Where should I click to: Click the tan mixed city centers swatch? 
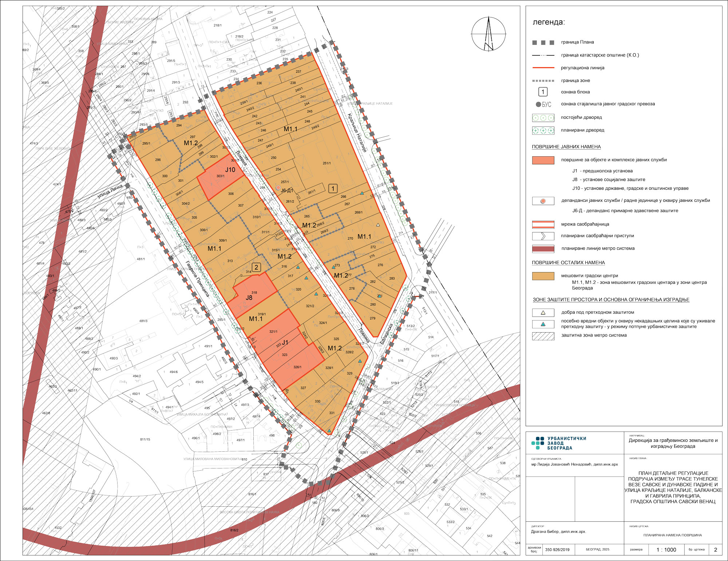(x=543, y=276)
